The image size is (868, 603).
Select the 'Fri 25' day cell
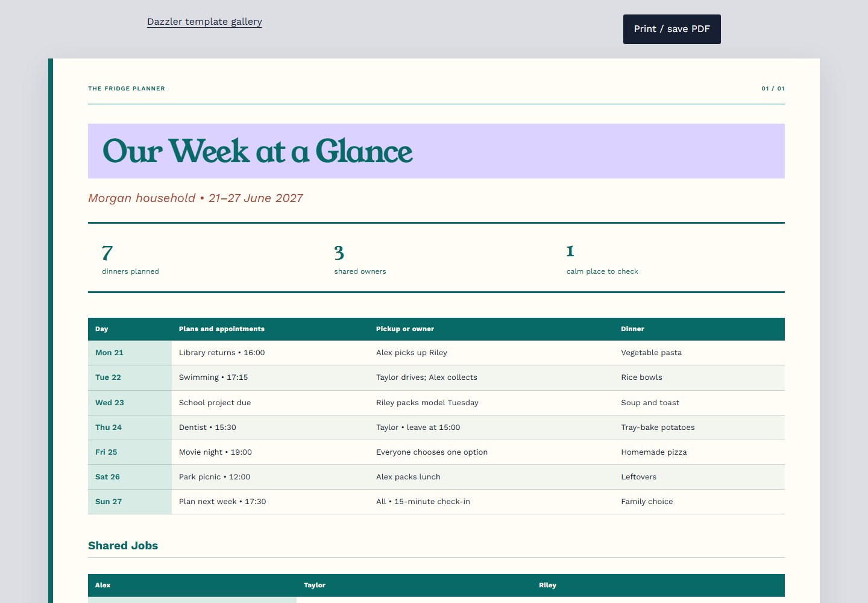pyautogui.click(x=130, y=452)
